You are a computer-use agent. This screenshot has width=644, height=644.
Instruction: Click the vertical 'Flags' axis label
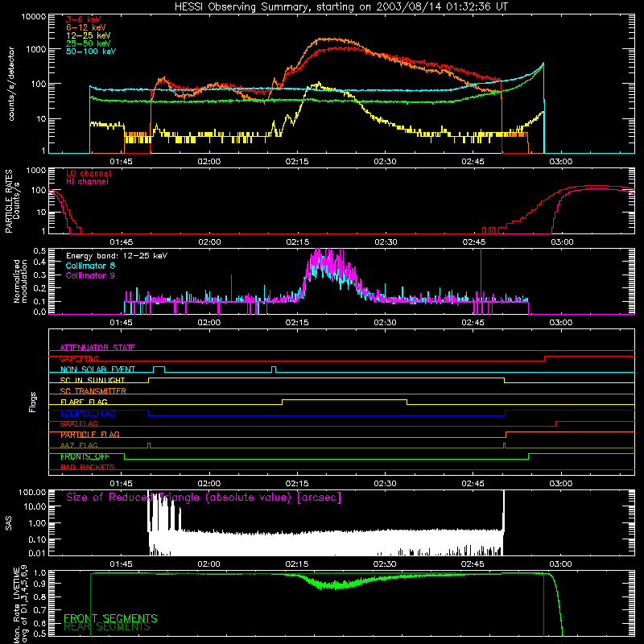[33, 402]
